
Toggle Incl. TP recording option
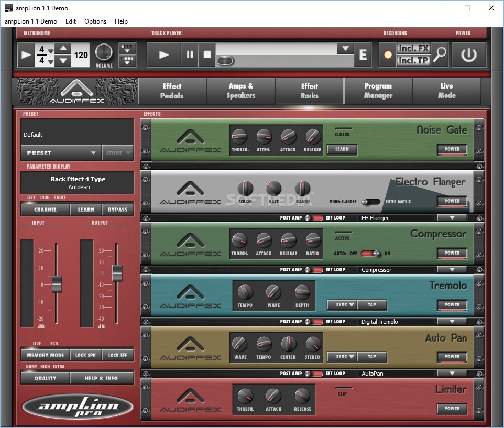coord(413,60)
